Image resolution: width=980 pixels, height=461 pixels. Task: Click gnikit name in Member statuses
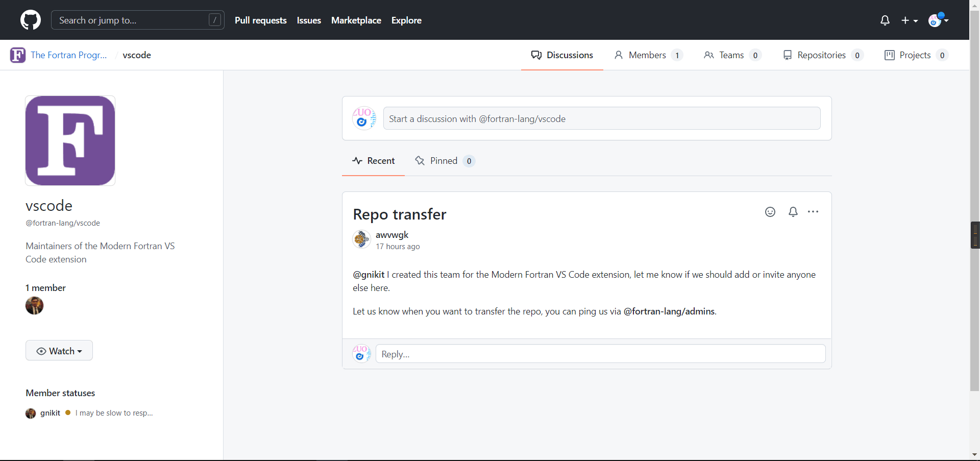pyautogui.click(x=50, y=413)
